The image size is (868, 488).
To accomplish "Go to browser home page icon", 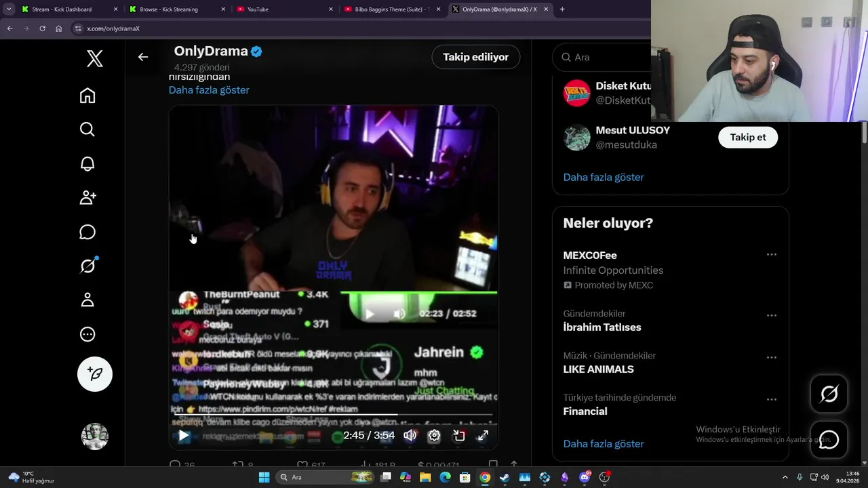I will tap(58, 28).
